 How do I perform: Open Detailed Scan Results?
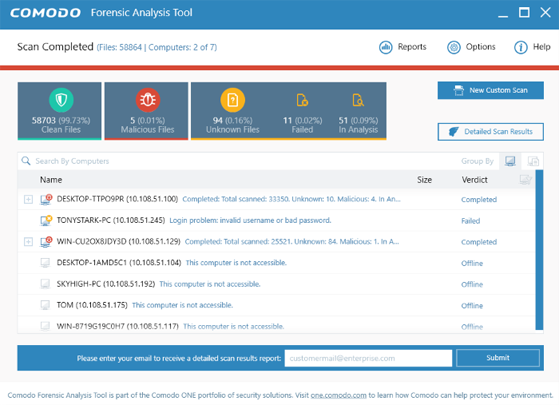pyautogui.click(x=491, y=132)
